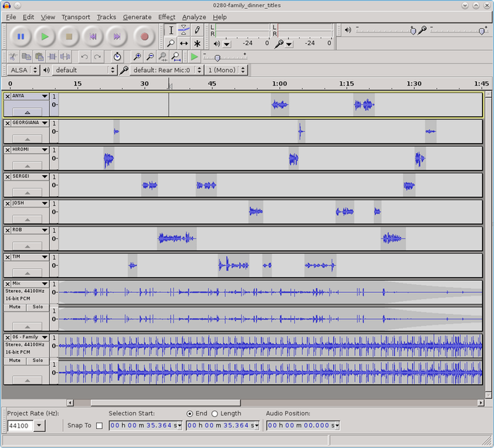Screen dimensions: 494x448
Task: Open the Analyze menu
Action: [194, 17]
